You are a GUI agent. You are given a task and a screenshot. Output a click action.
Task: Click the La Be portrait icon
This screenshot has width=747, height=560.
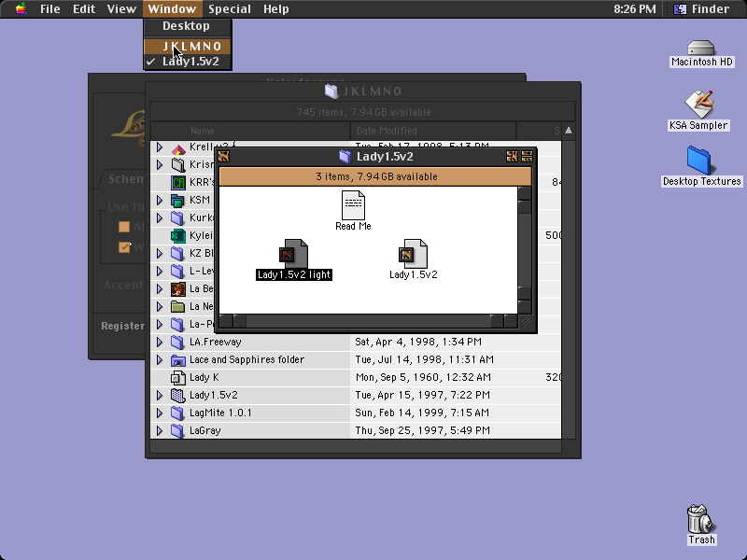[x=178, y=288]
